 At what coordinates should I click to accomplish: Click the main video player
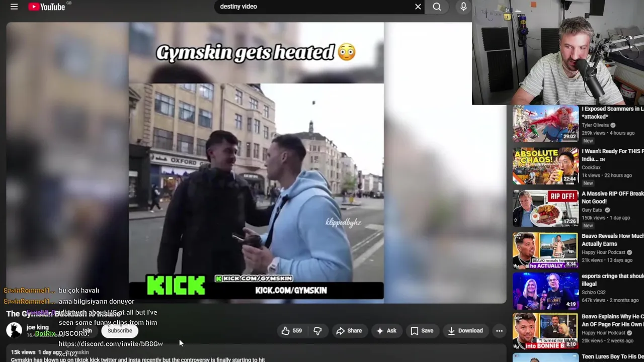256,162
